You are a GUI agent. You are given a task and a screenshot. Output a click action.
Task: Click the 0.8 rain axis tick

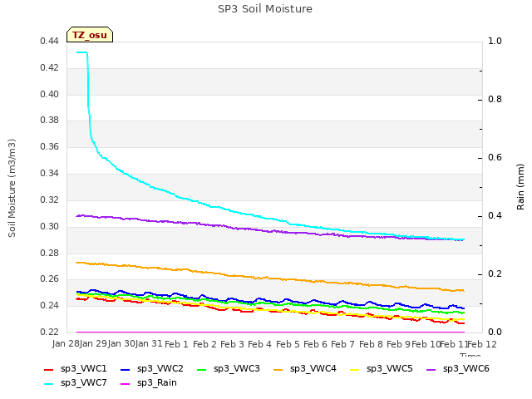click(495, 100)
